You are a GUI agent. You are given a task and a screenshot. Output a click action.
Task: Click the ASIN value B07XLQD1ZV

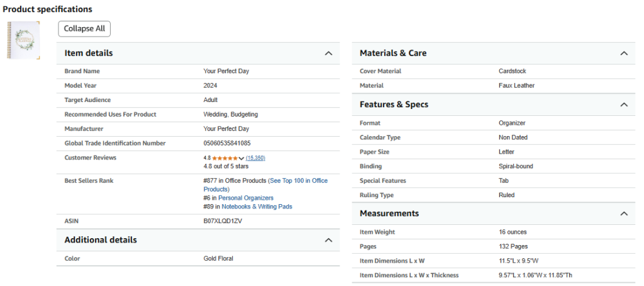click(x=223, y=221)
